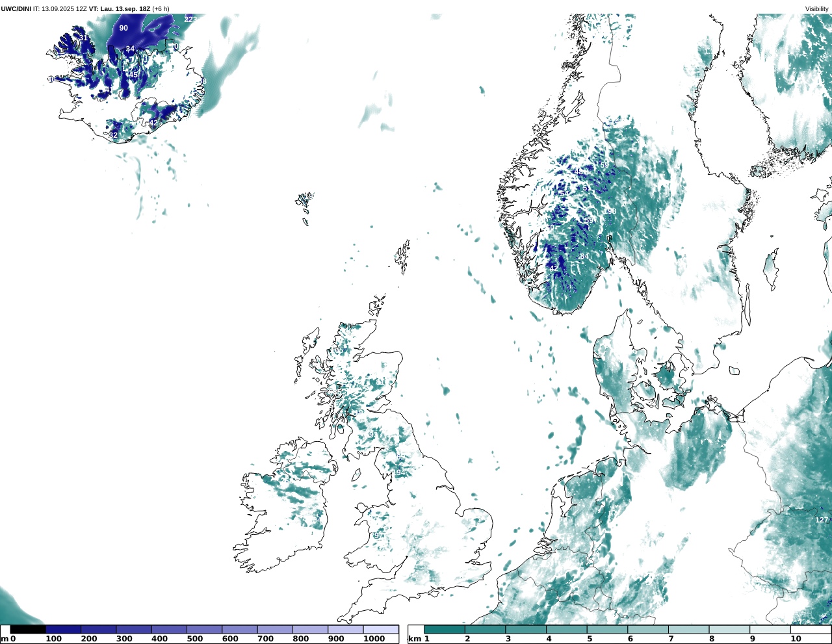
Task: Select the 500–600 m purple legend swatch
Action: click(x=204, y=629)
